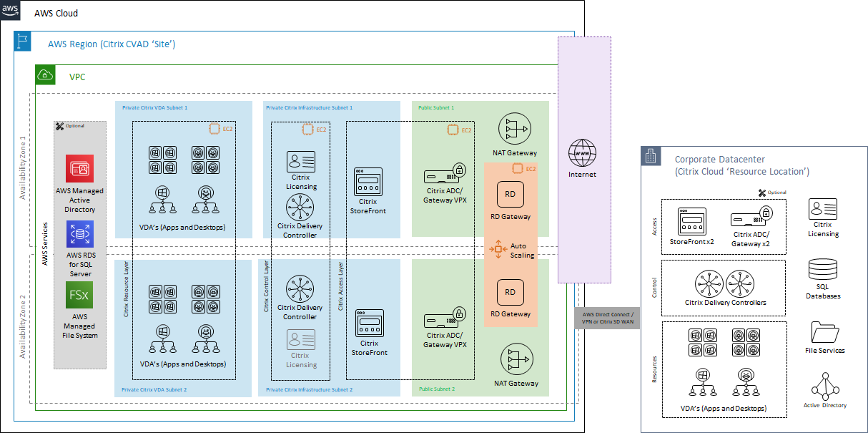Click 'VDA's (Apps and Desktops)' in VDA Subnet 2
The width and height of the screenshot is (868, 433).
coord(184,364)
